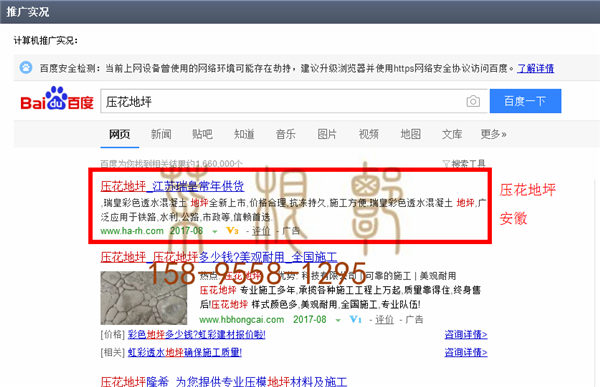600x387 pixels.
Task: Click 咨询详情> in the 相关 row
Action: tap(466, 352)
